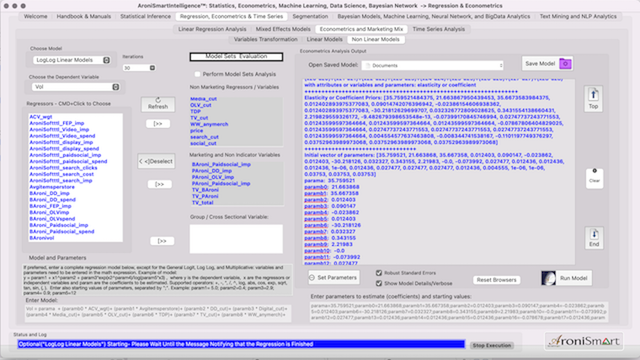Viewport: 640px width, 360px height.
Task: Click the Iterations stepper arrows
Action: tap(152, 68)
